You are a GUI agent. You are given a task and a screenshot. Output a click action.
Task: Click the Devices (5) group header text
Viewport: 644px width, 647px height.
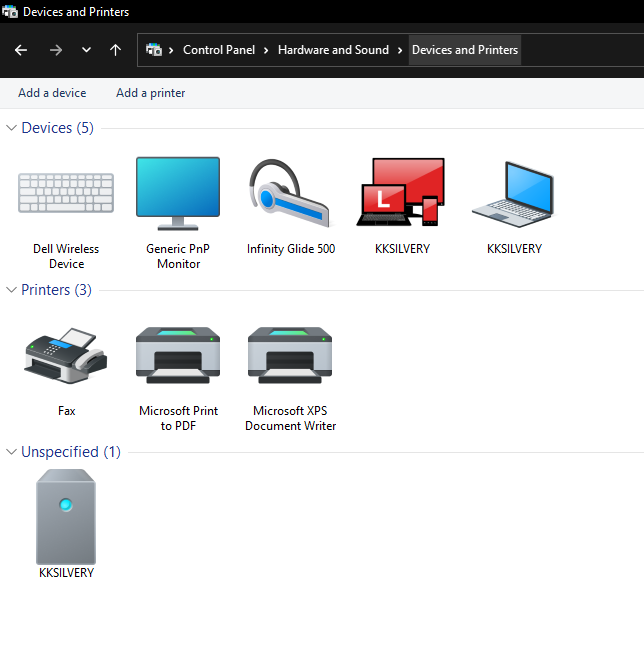coord(57,128)
